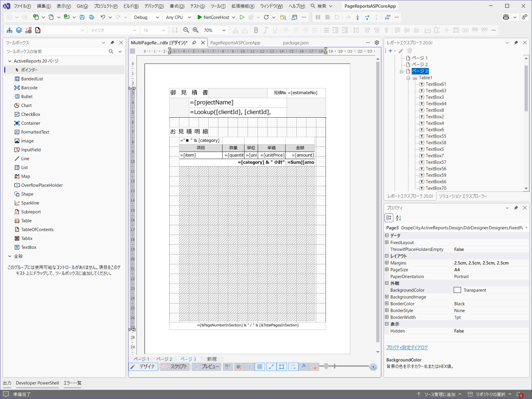Click the BackgroundColor Transparent swatch
This screenshot has width=532, height=399.
[457, 290]
